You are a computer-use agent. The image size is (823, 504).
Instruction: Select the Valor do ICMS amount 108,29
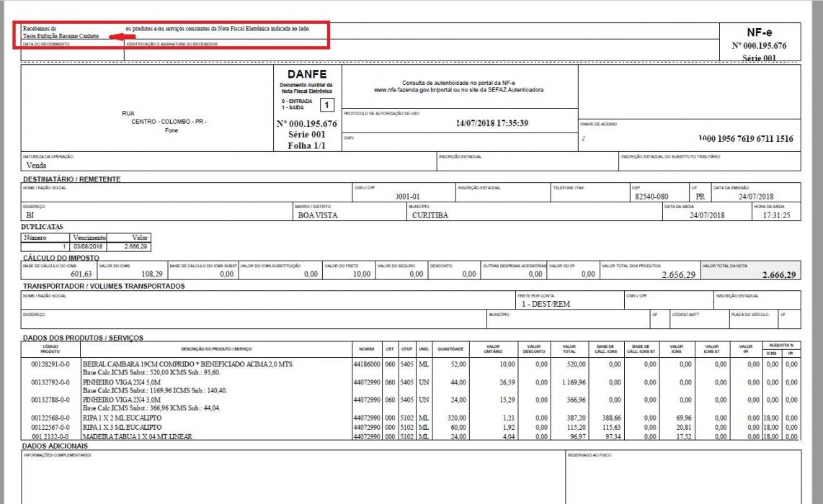click(151, 274)
